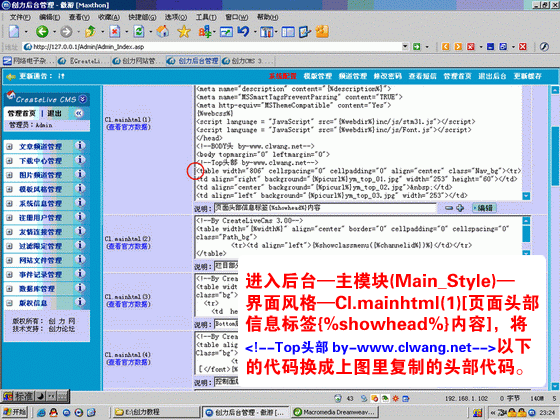This screenshot has width=560, height=420.
Task: Click 查看官方数据 link under Cl.mainhtml(1)
Action: [128, 127]
